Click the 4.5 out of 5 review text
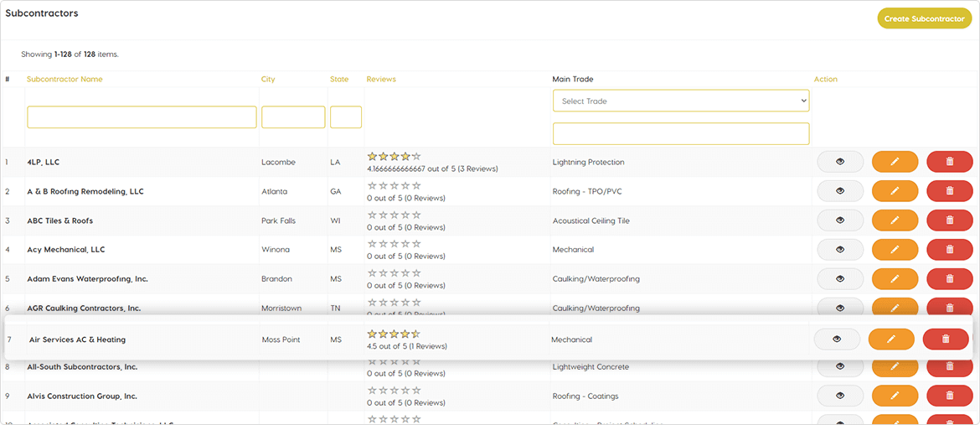This screenshot has height=425, width=980. (407, 345)
